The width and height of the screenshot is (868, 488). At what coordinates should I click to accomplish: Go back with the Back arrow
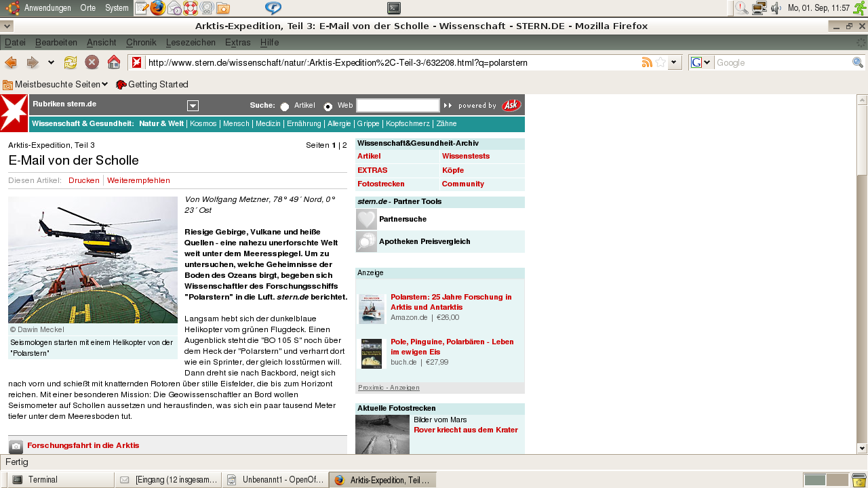click(x=11, y=62)
